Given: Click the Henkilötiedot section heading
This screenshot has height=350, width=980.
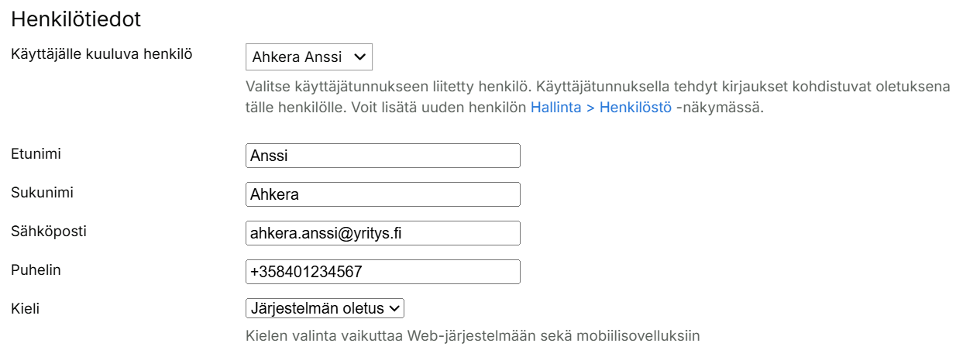Looking at the screenshot, I should pyautogui.click(x=76, y=20).
